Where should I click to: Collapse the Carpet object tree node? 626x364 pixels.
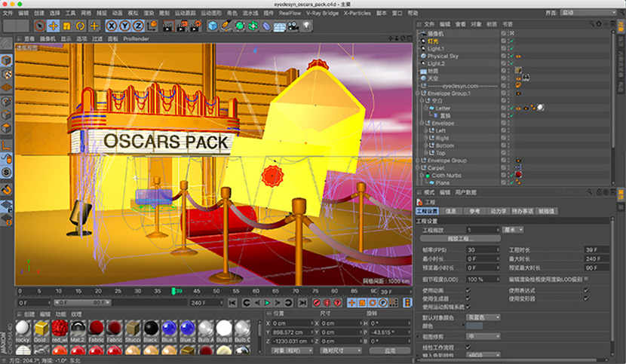[x=418, y=168]
